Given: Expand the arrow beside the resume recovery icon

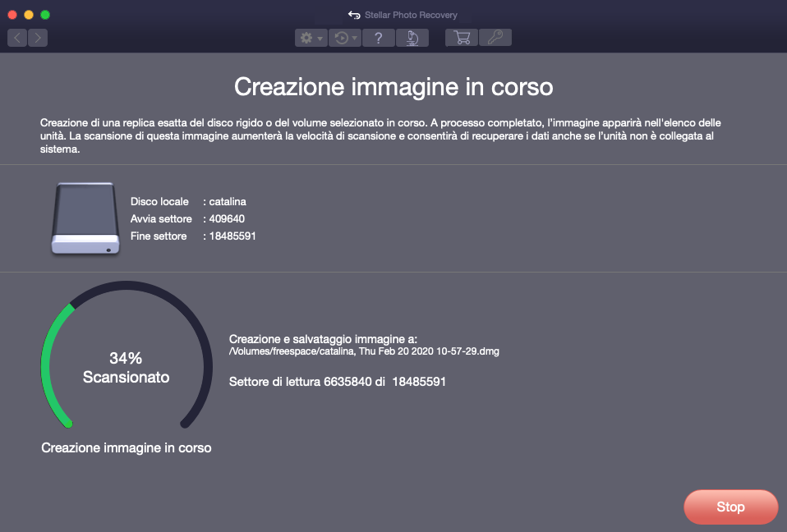Looking at the screenshot, I should 354,38.
